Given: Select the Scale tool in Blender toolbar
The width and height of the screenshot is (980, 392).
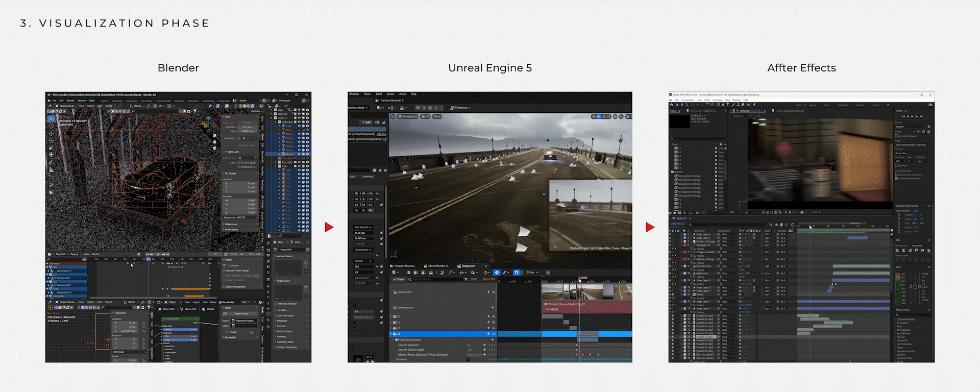Looking at the screenshot, I should tap(51, 148).
